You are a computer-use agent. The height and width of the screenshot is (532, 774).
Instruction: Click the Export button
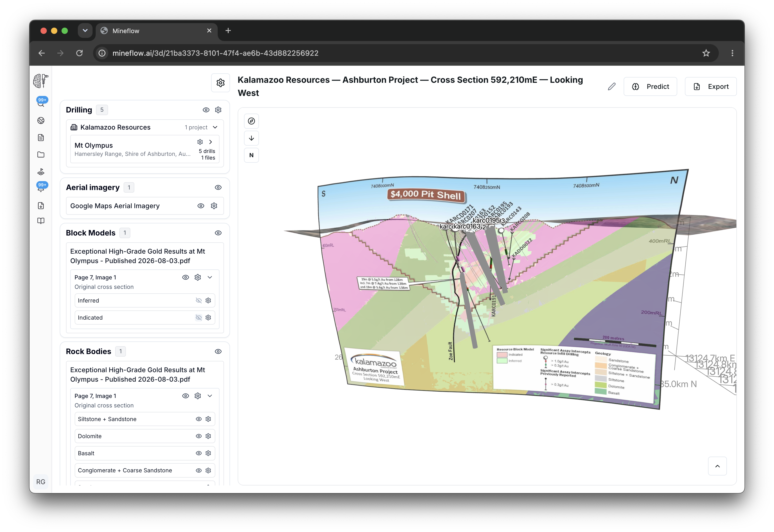(711, 87)
